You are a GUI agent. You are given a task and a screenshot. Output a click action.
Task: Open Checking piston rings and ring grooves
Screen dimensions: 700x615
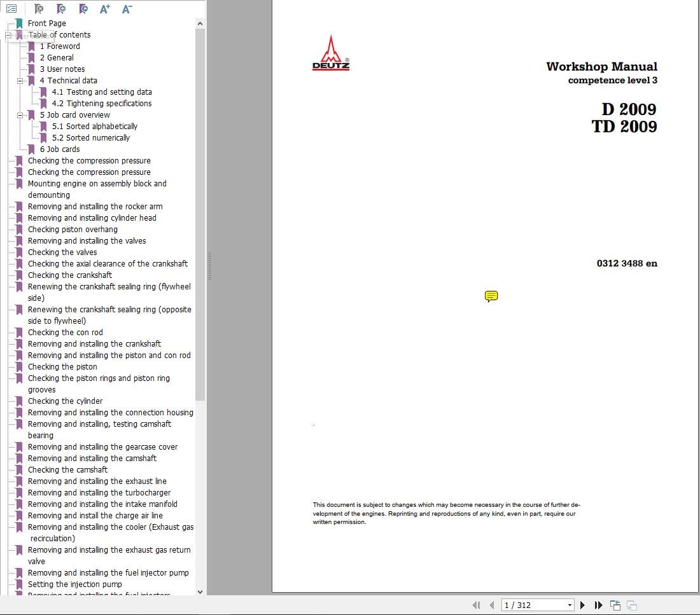(99, 384)
